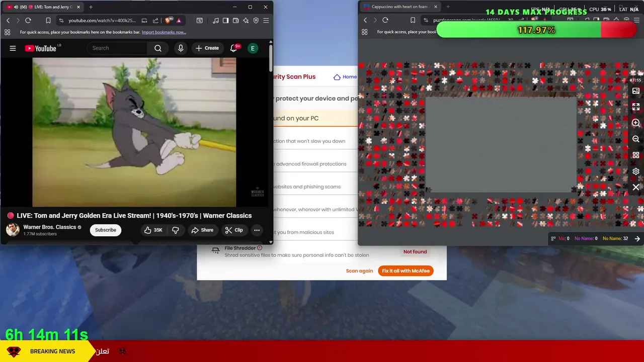Screen dimensions: 644x362
Task: Click the players group icon in puzzle score bar
Action: click(553, 239)
